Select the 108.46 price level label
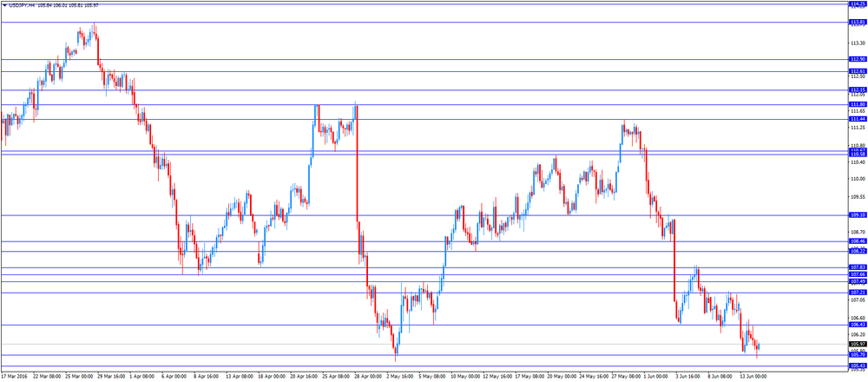 pos(858,241)
